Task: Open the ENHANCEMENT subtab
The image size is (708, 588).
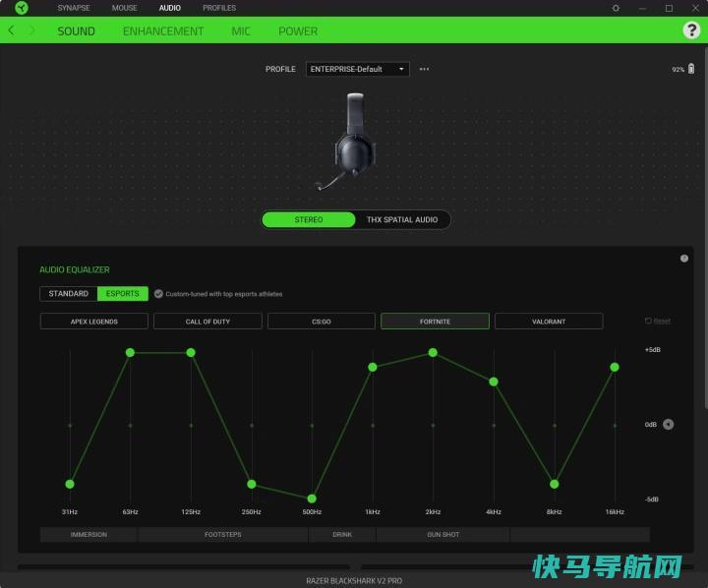Action: click(163, 31)
